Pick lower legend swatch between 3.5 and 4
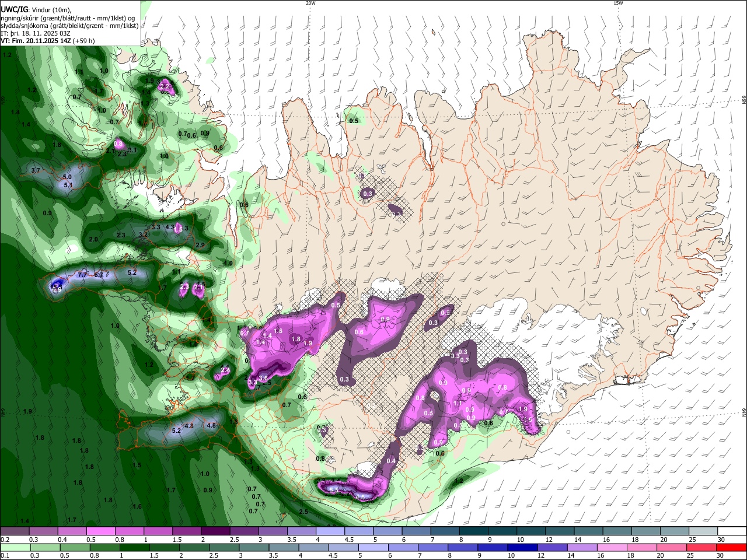The width and height of the screenshot is (747, 560). (x=284, y=547)
